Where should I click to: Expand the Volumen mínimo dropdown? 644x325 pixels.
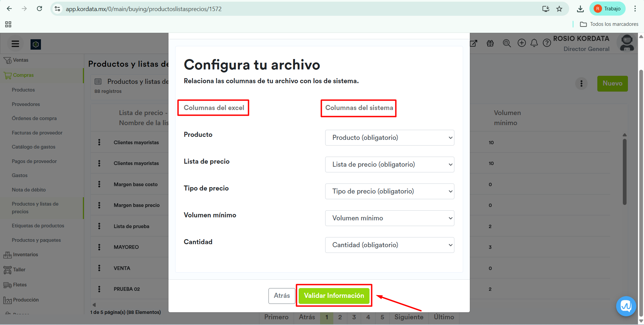coord(389,218)
